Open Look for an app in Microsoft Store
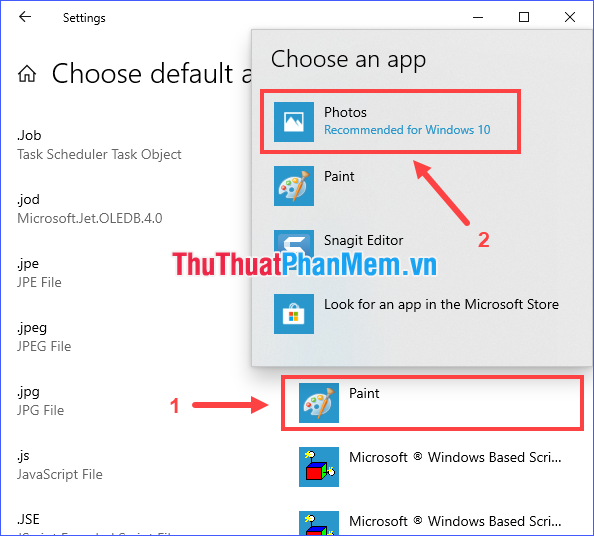 (420, 314)
